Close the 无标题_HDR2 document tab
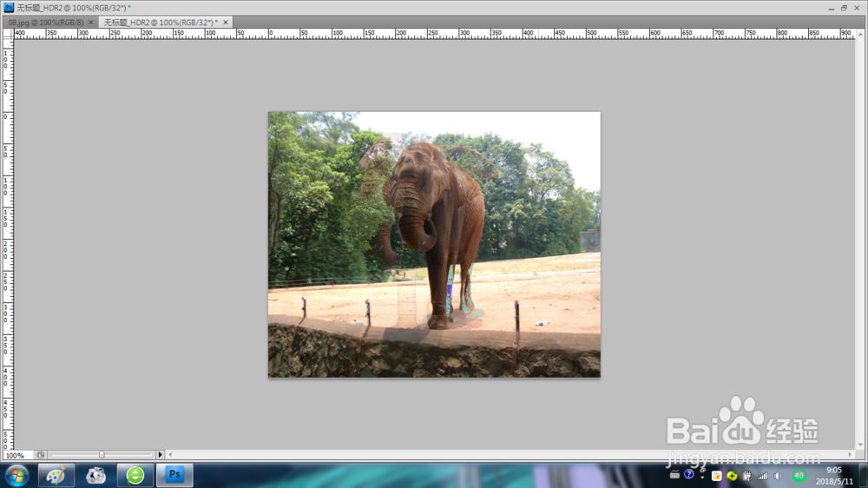868x488 pixels. click(226, 23)
